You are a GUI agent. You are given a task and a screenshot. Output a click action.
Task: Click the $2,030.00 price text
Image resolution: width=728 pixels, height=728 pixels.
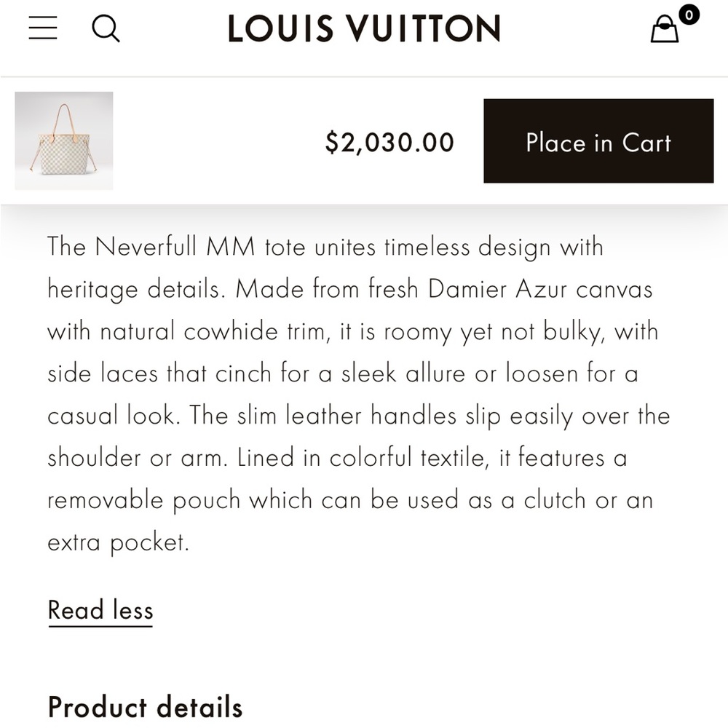coord(390,142)
